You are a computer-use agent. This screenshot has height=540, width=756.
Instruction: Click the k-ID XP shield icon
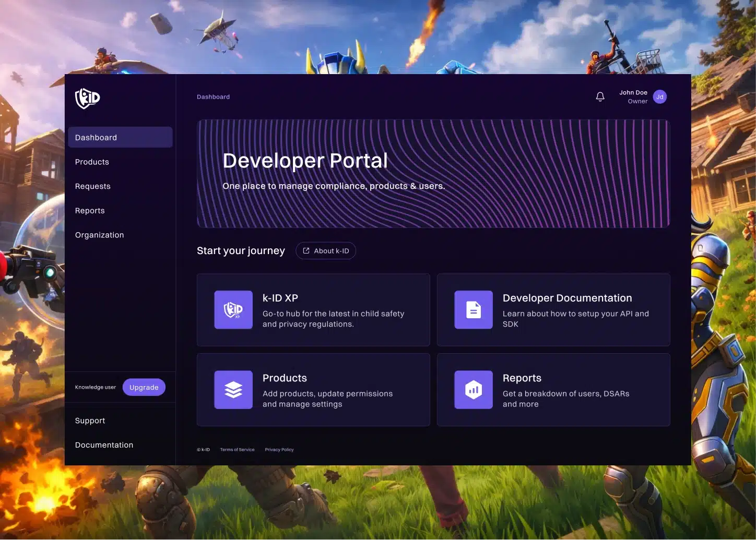tap(233, 310)
